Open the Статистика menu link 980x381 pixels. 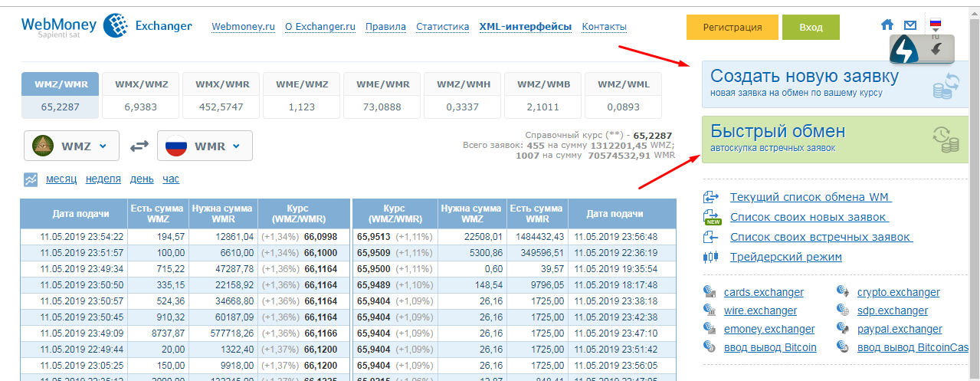(x=443, y=27)
